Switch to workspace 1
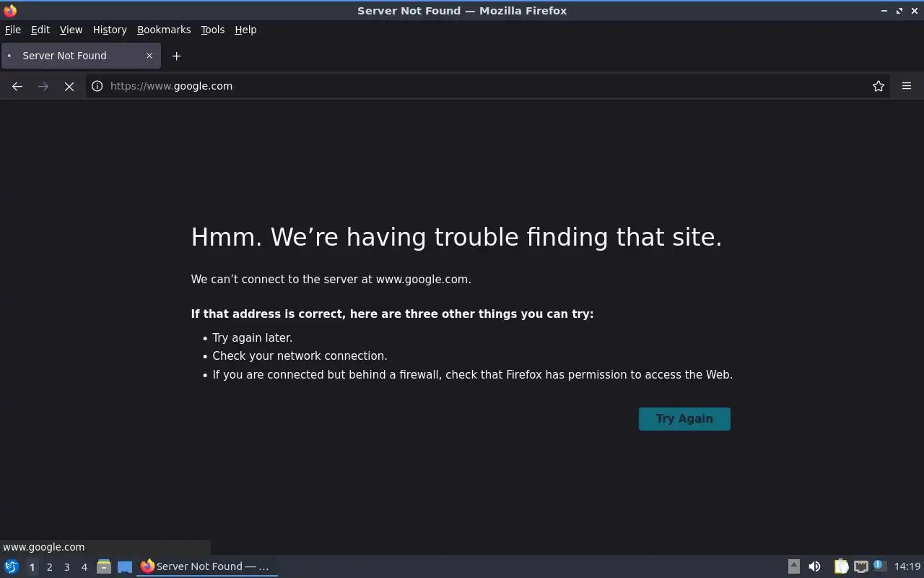 coord(32,567)
